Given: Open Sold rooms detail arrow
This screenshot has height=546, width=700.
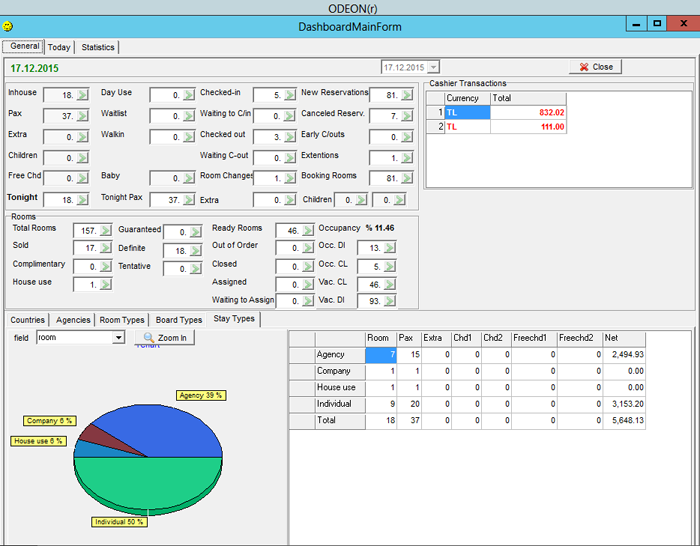Looking at the screenshot, I should (105, 248).
